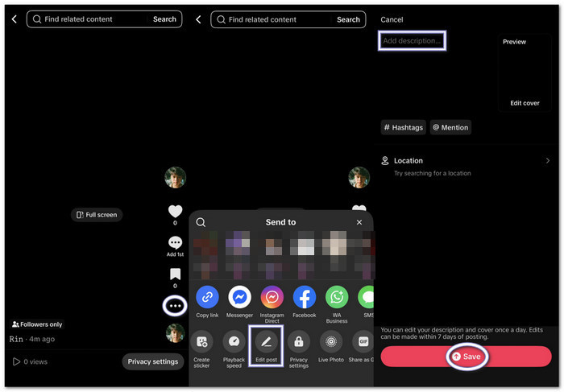Add Hashtags to description

403,127
